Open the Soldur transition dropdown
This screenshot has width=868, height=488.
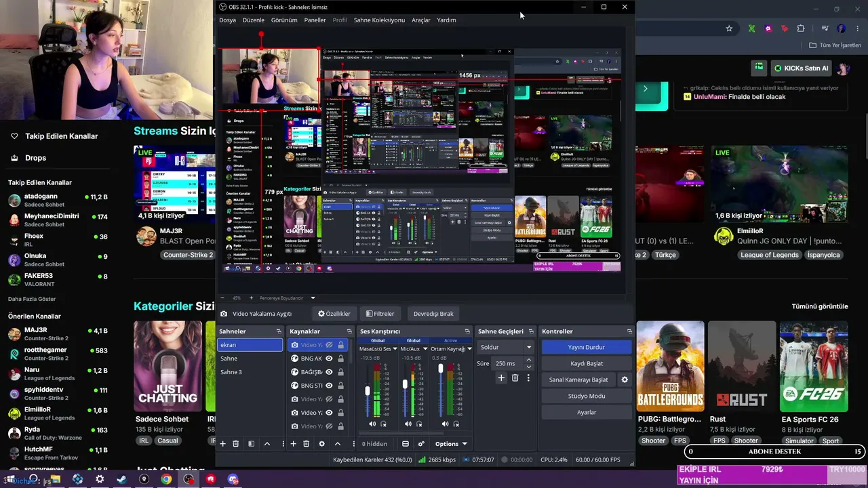506,347
